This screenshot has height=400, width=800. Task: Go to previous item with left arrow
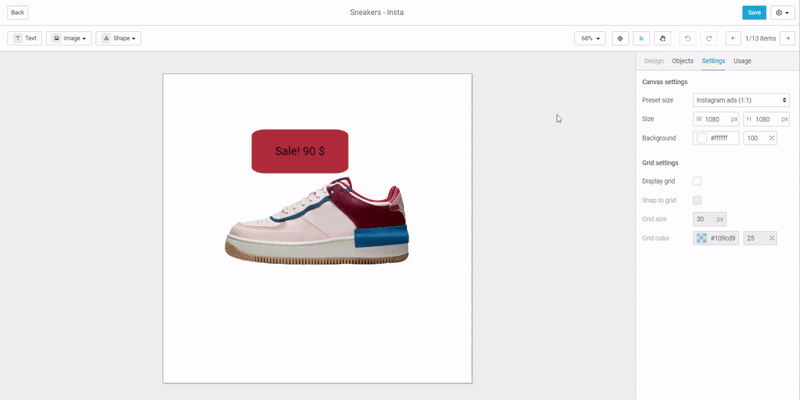[x=733, y=38]
